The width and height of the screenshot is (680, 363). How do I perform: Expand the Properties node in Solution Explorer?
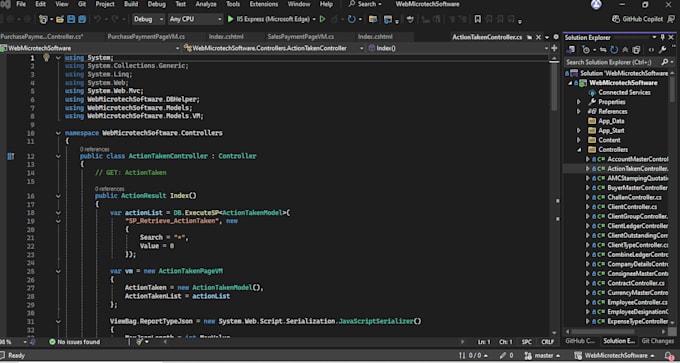579,102
